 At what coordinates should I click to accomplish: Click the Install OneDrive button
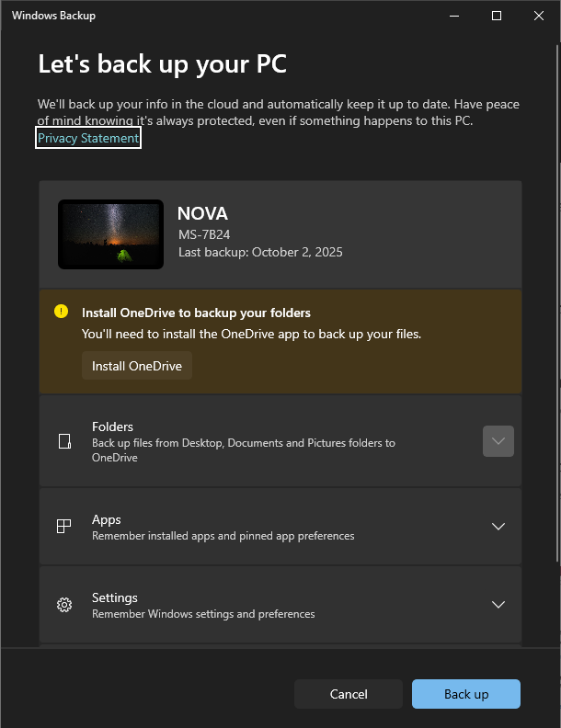tap(137, 366)
